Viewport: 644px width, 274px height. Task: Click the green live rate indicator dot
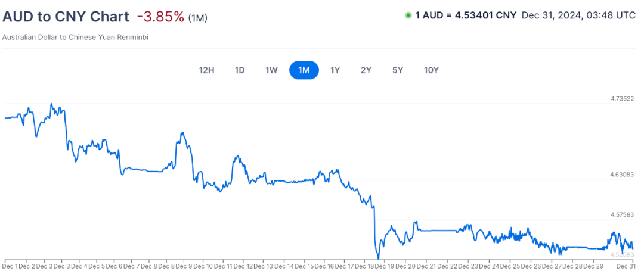408,15
